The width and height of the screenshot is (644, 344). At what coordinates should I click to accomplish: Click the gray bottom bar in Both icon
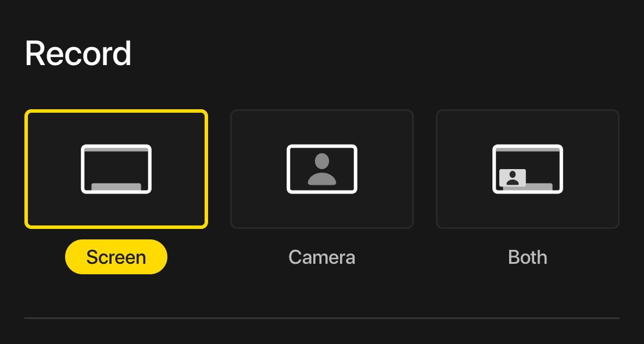pos(541,187)
